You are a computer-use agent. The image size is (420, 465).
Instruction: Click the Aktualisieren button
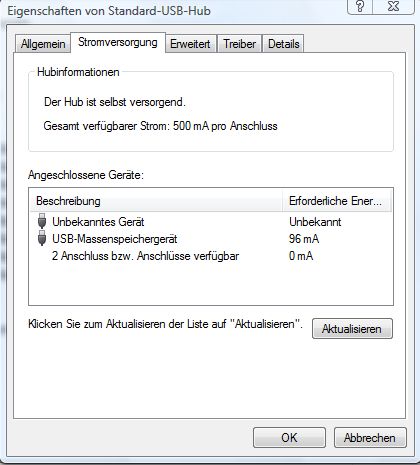point(352,329)
